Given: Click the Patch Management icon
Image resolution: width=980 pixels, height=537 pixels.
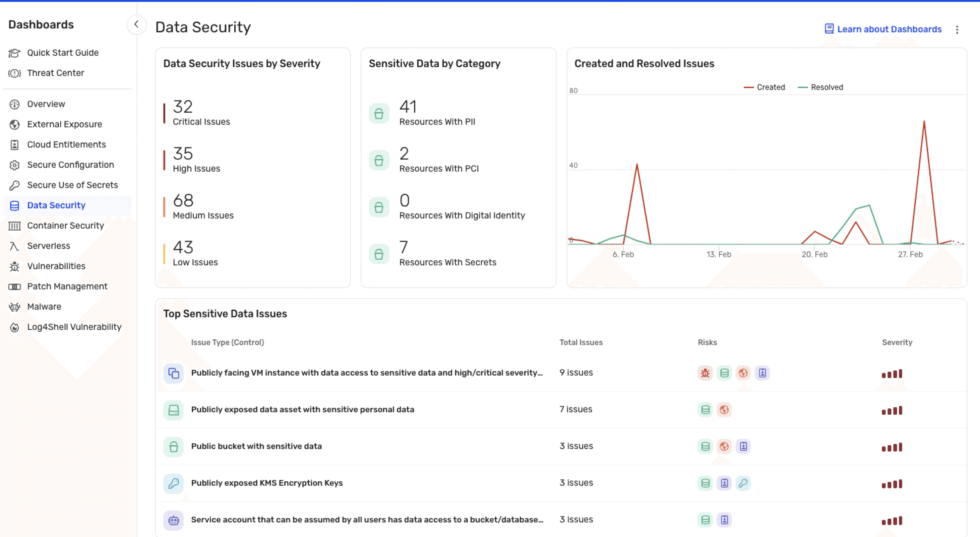Looking at the screenshot, I should coord(14,286).
